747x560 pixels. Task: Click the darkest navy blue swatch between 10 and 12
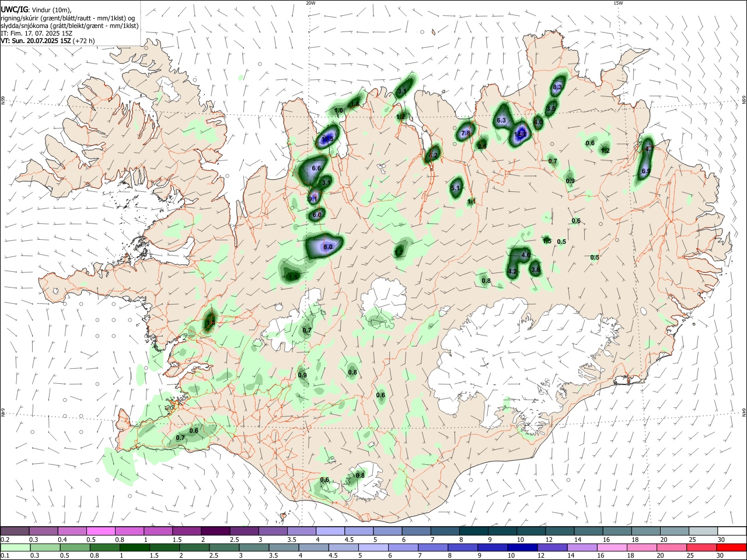click(521, 548)
